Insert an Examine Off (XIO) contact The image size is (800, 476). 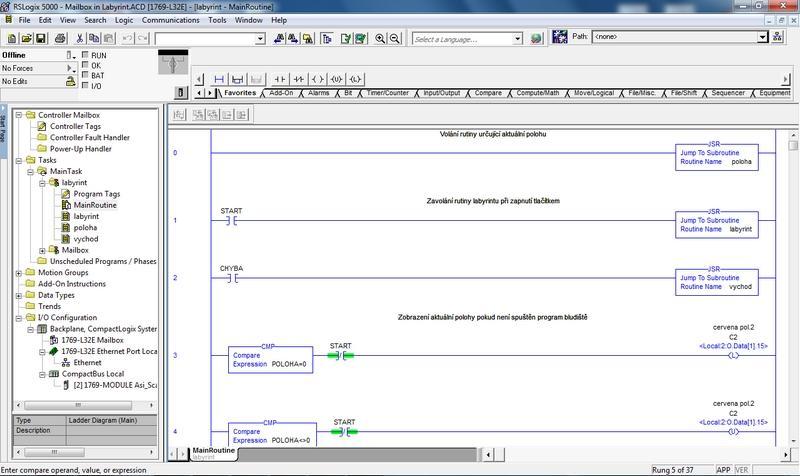click(x=298, y=79)
